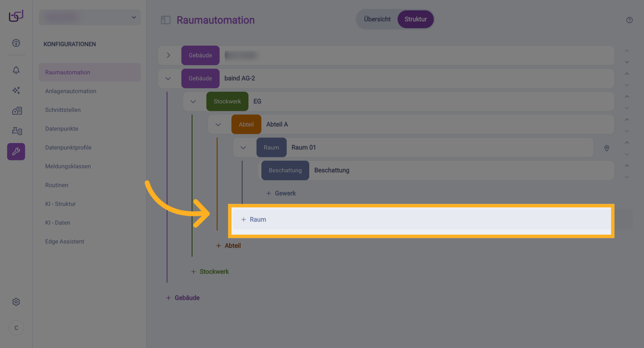Collapse the Stockwerk EG row
This screenshot has width=644, height=348.
pyautogui.click(x=193, y=101)
